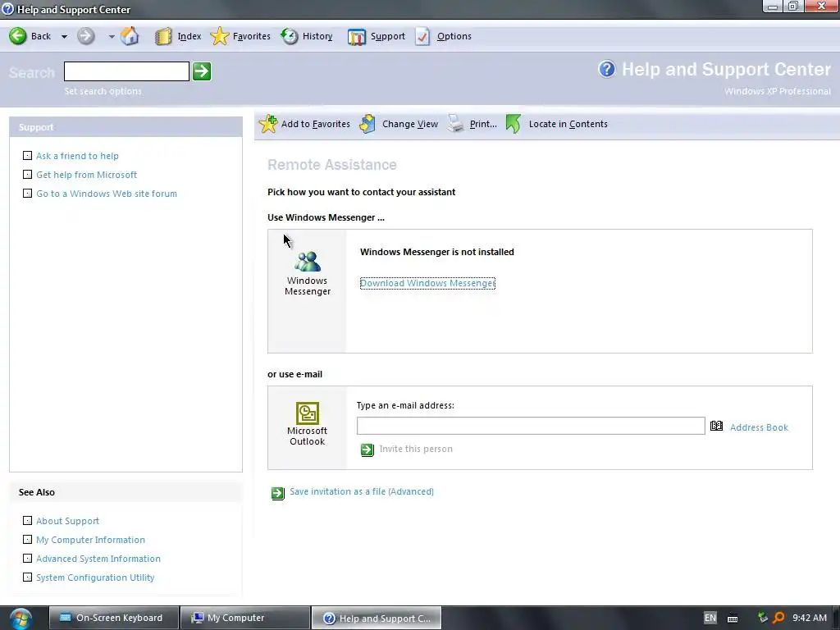The height and width of the screenshot is (630, 840).
Task: Click the Change View icon
Action: click(x=367, y=124)
